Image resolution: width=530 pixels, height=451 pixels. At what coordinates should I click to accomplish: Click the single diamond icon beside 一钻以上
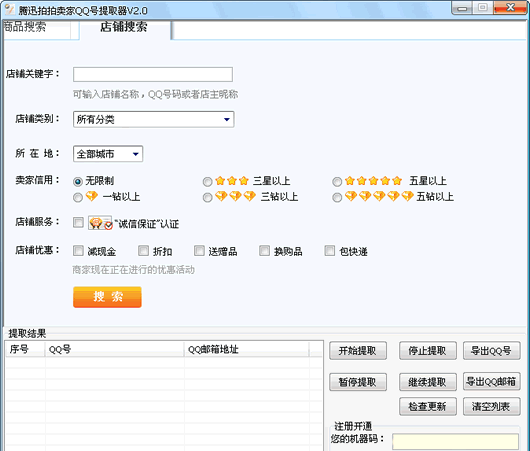(92, 196)
